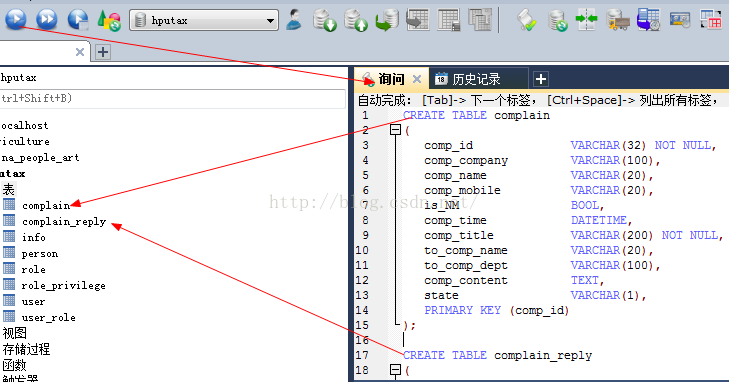Click the scroll with green checkmark icon
Screen dimensions: 729x382
[527, 20]
